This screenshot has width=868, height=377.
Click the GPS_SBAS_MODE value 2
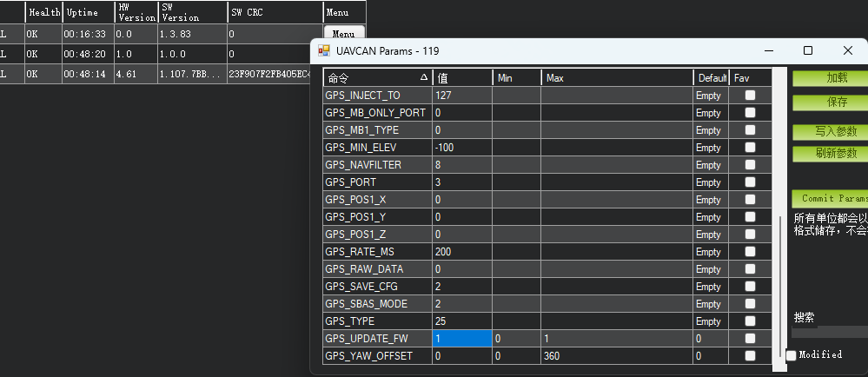462,303
